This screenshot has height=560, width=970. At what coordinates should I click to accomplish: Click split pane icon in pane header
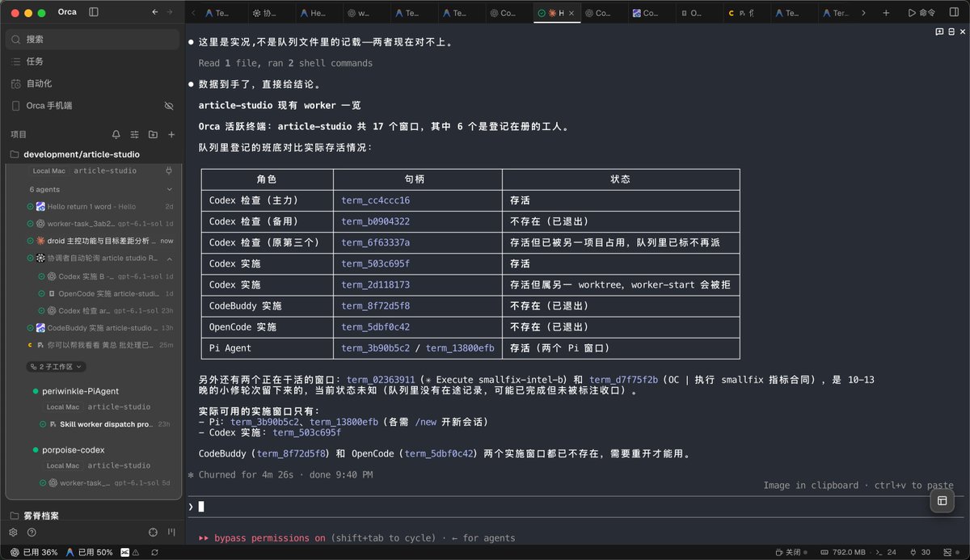click(951, 32)
